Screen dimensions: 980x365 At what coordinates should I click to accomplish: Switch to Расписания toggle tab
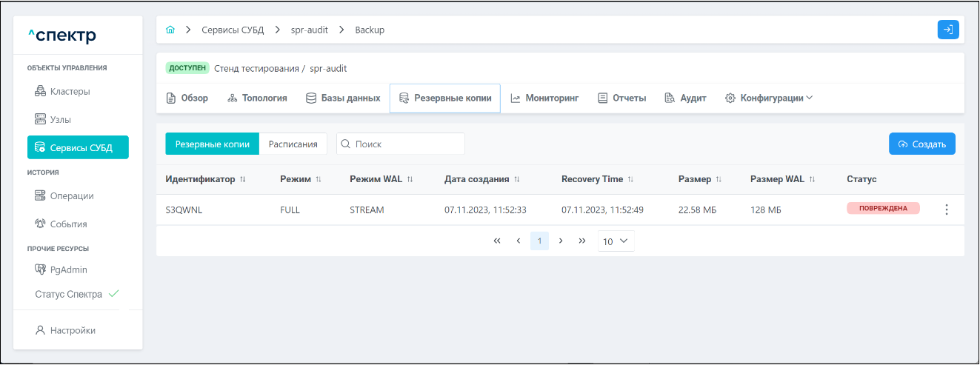(293, 144)
